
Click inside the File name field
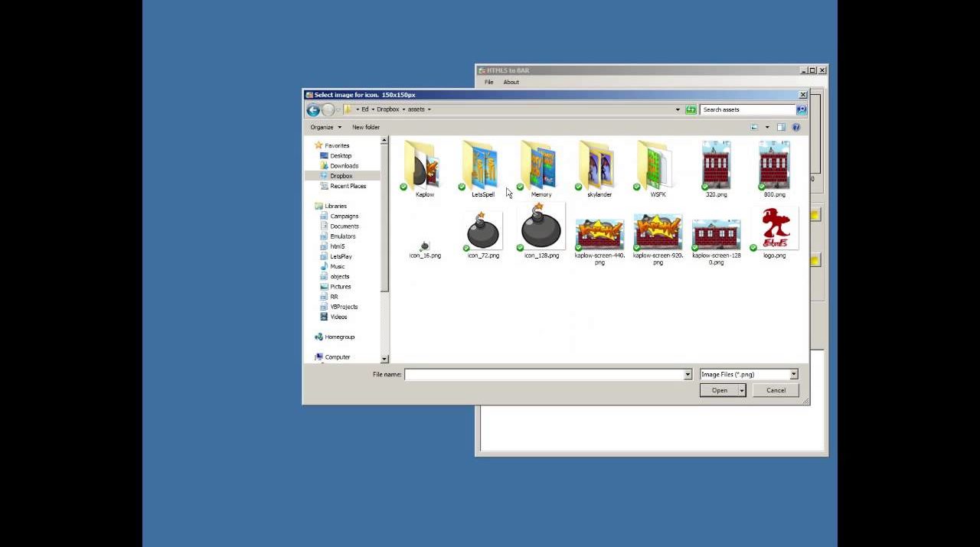tap(544, 375)
